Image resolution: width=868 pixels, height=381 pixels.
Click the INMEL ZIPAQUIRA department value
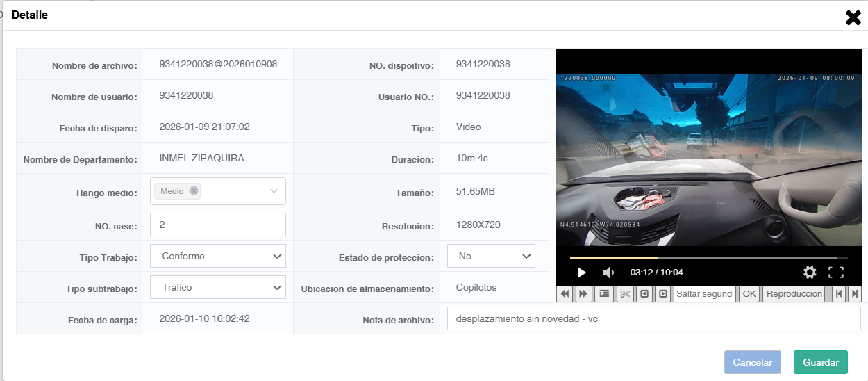(x=201, y=158)
